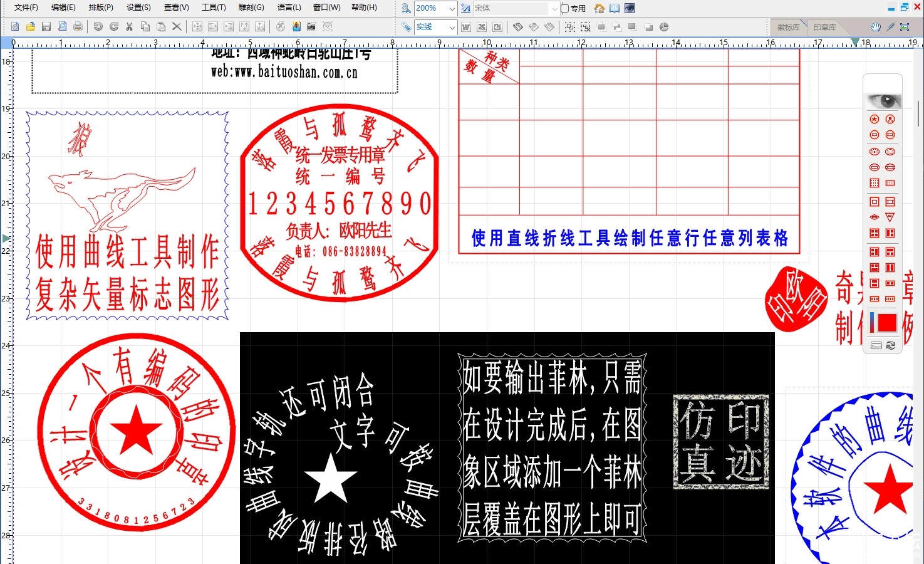Select the diamond stamp template
The image size is (924, 564).
coord(875,217)
